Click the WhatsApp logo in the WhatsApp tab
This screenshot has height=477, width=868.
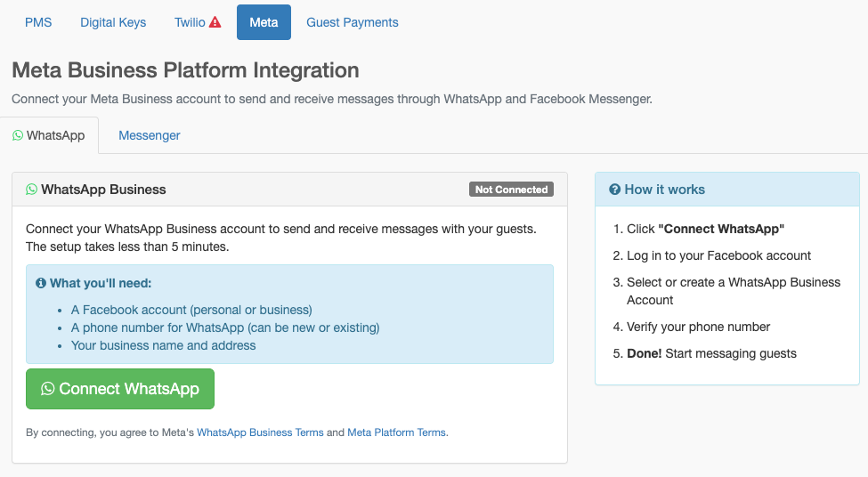(18, 135)
